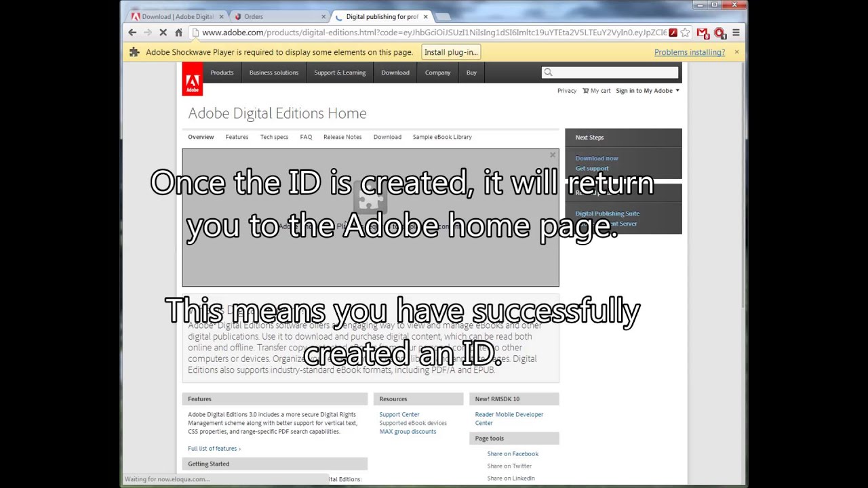Click the Adobe logo on the site
The image size is (868, 488).
point(193,79)
